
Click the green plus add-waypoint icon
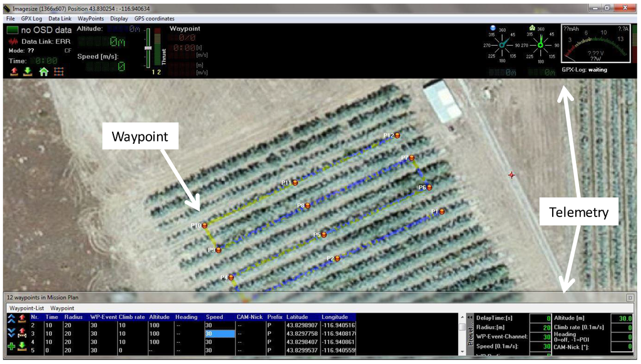tap(12, 346)
